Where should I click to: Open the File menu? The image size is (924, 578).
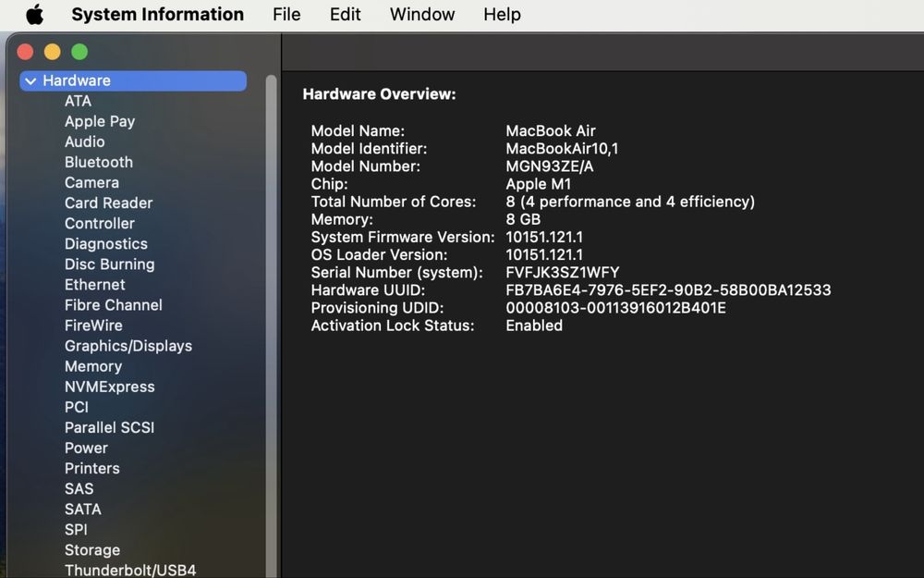[286, 14]
